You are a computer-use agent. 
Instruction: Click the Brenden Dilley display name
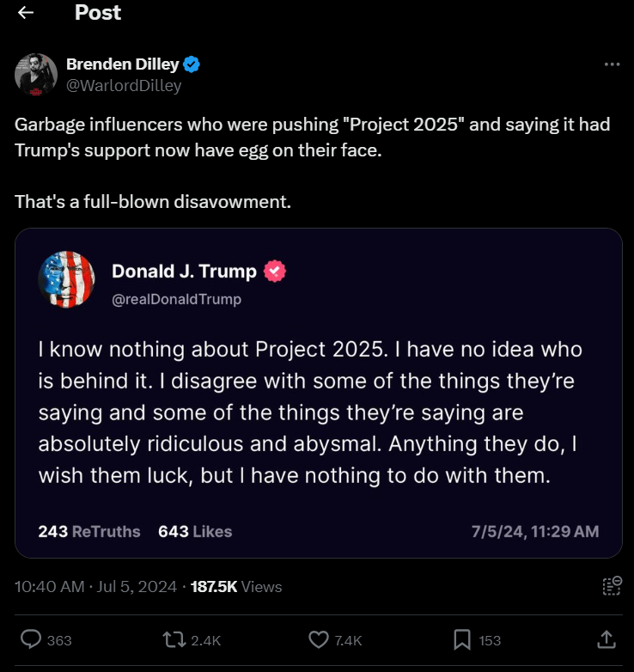(123, 64)
